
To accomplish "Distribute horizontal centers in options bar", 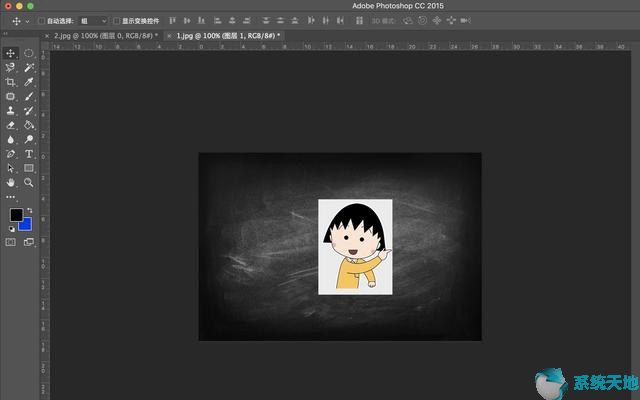I will pos(326,20).
